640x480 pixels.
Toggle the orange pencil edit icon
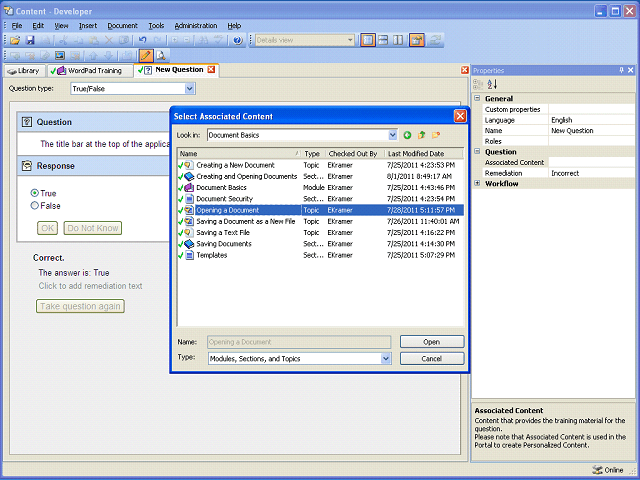[146, 55]
